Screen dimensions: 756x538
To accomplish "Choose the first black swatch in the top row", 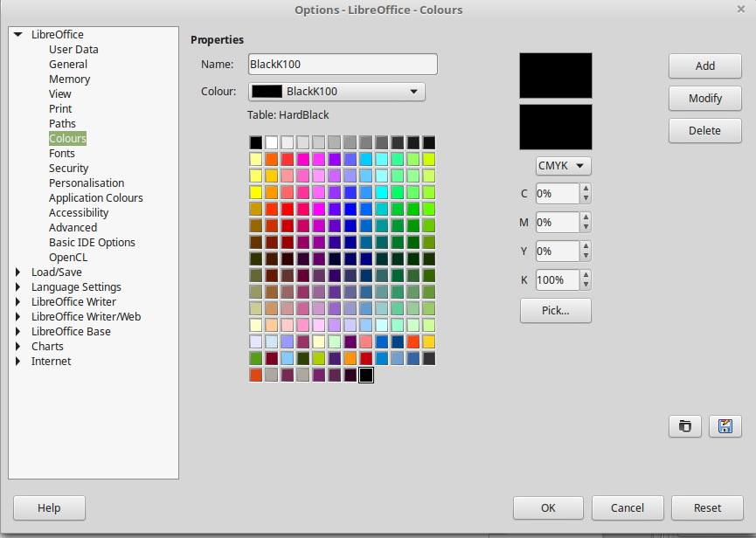I will 256,142.
